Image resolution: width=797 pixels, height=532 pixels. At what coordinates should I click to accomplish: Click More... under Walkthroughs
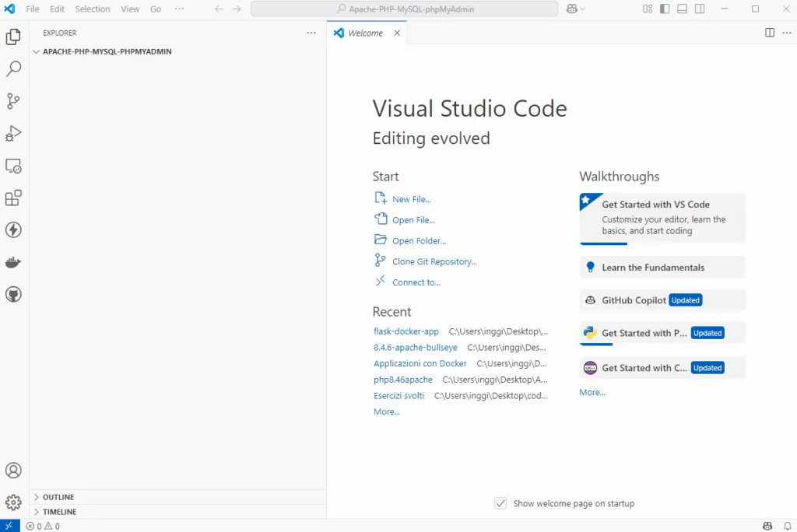tap(592, 392)
